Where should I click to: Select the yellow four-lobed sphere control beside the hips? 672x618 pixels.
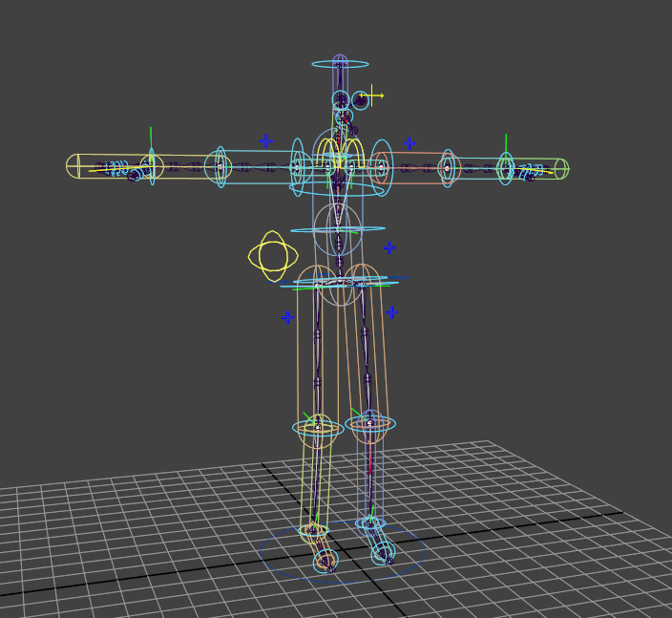click(273, 256)
